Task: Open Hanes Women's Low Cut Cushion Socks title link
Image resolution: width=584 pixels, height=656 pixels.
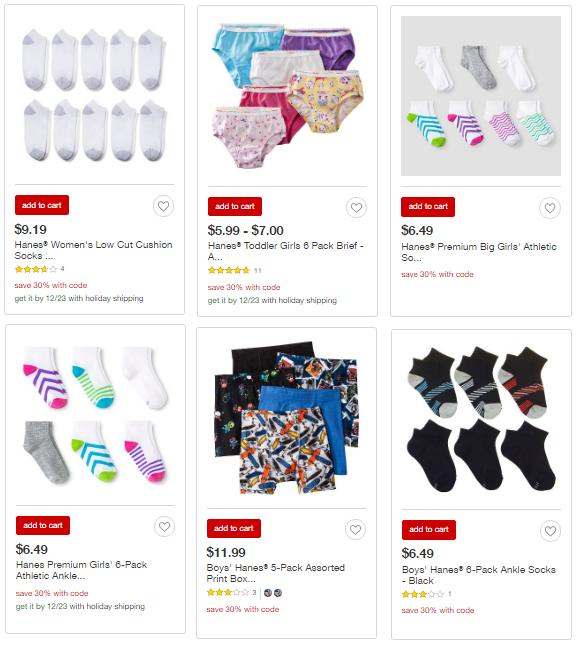Action: tap(93, 250)
